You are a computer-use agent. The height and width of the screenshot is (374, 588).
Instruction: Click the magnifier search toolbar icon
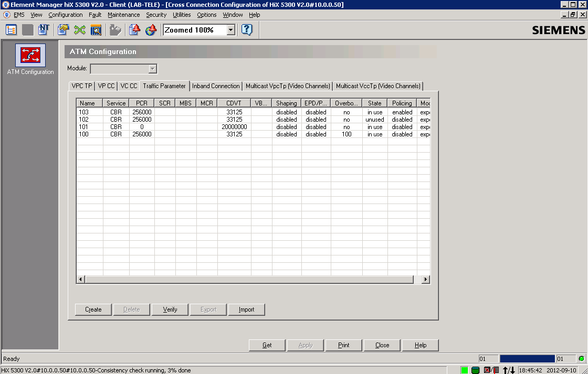click(96, 30)
